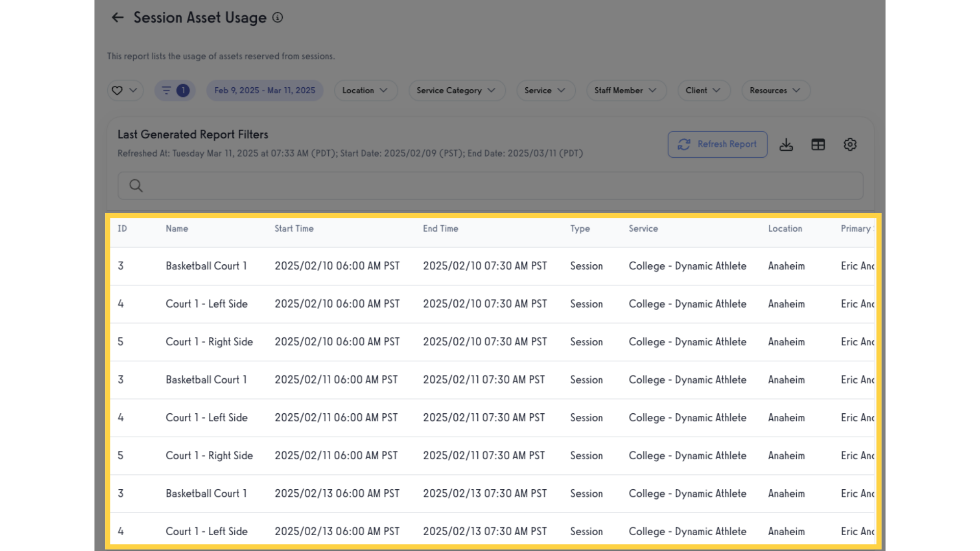Expand the Service Category dropdown
980x551 pixels.
[456, 90]
